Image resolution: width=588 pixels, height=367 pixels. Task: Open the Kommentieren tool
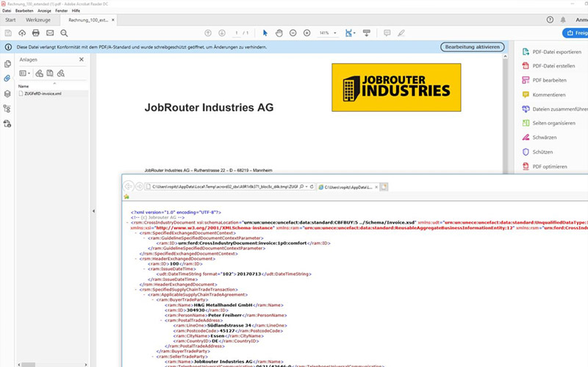point(544,95)
